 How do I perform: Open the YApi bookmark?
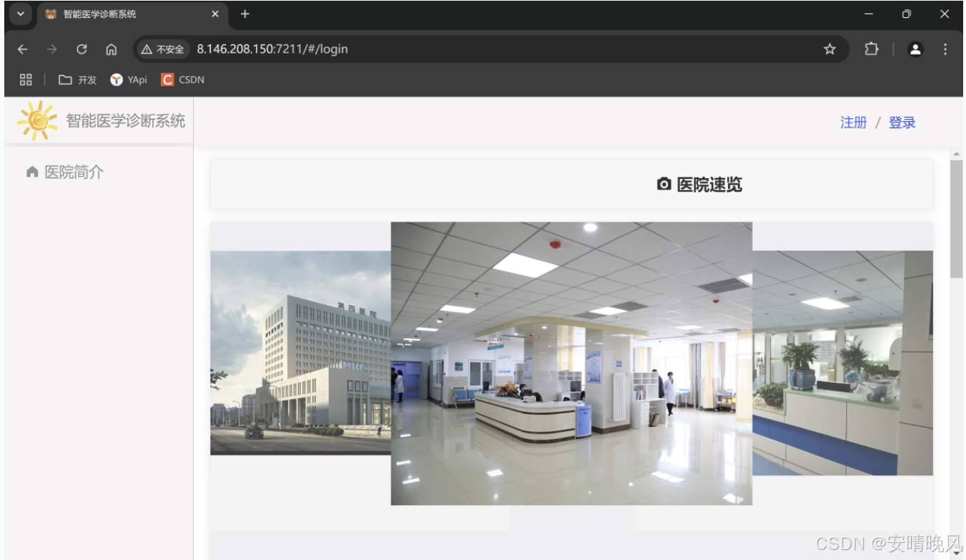coord(128,80)
